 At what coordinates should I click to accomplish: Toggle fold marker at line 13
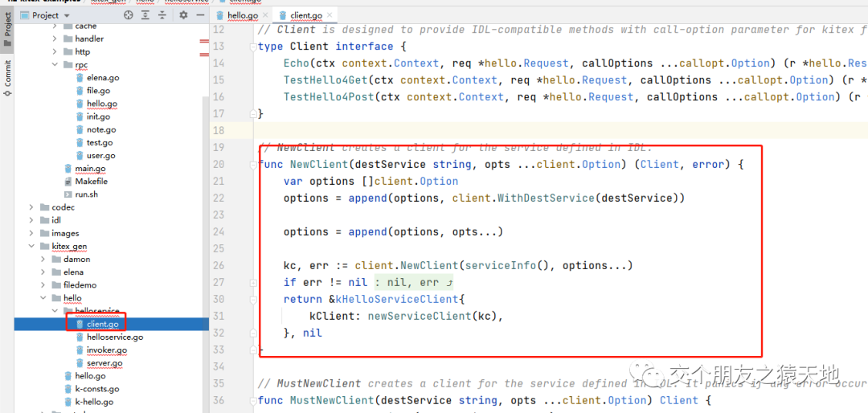tap(252, 47)
